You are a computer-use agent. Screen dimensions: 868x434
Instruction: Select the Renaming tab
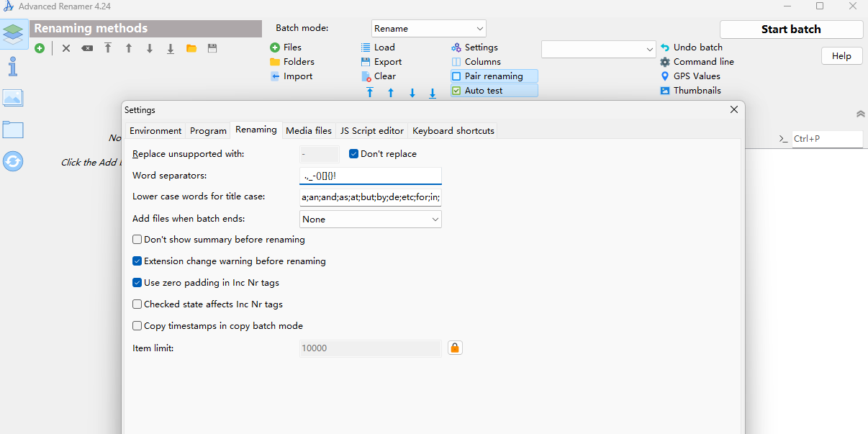pyautogui.click(x=256, y=130)
